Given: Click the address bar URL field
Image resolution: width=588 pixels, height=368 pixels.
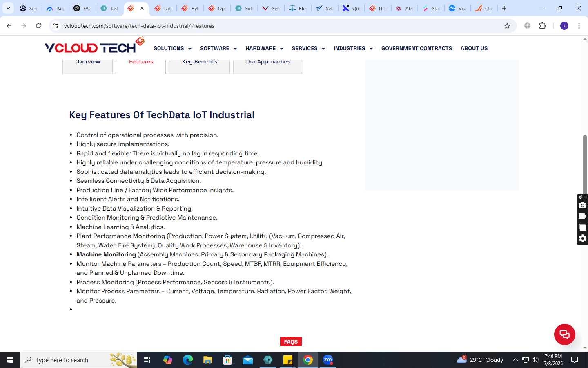Looking at the screenshot, I should 282,26.
